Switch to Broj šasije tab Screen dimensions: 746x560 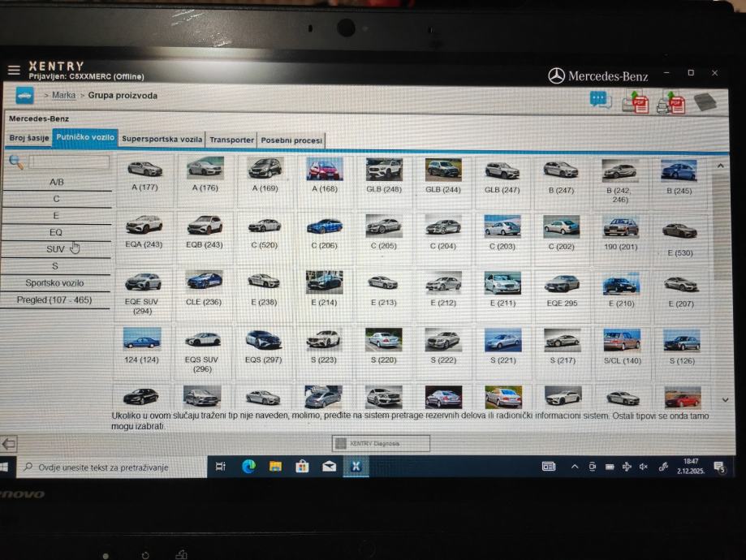29,138
